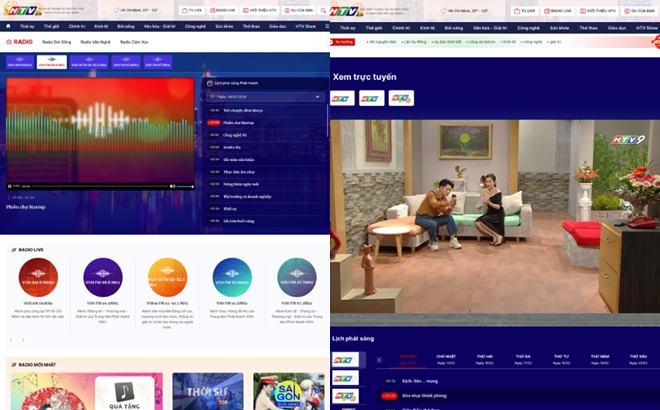Show next Radio Live carousel items
This screenshot has height=410, width=660.
pos(23,340)
